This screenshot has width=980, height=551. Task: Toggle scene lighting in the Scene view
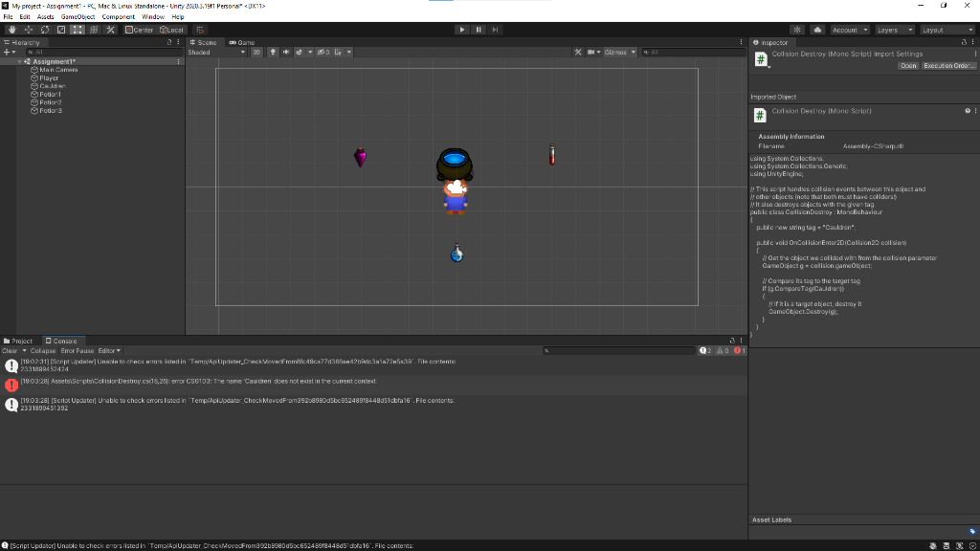[x=275, y=52]
